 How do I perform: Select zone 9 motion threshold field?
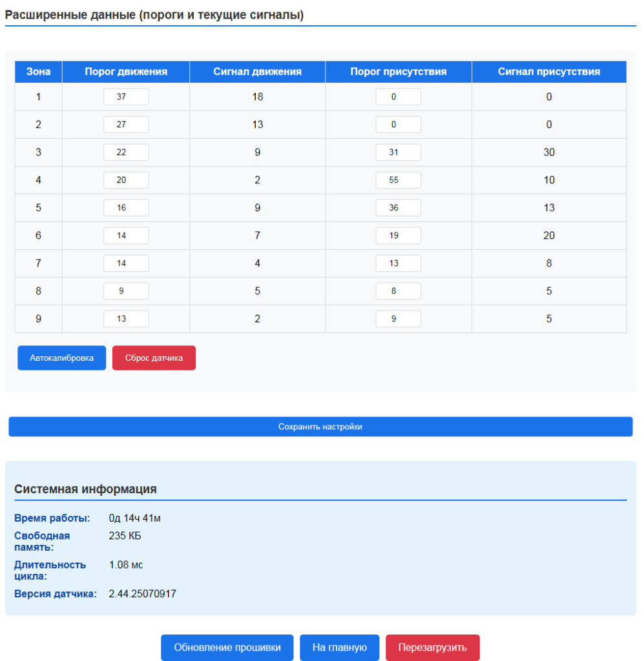126,319
